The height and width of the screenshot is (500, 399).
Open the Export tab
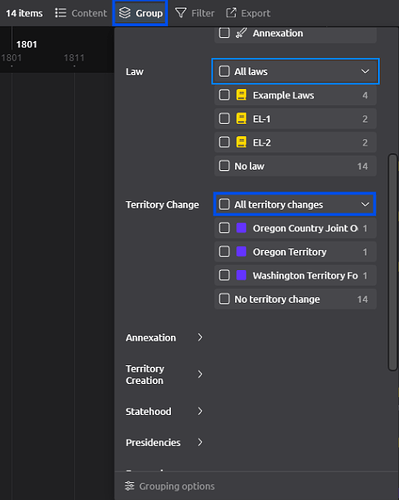(248, 13)
